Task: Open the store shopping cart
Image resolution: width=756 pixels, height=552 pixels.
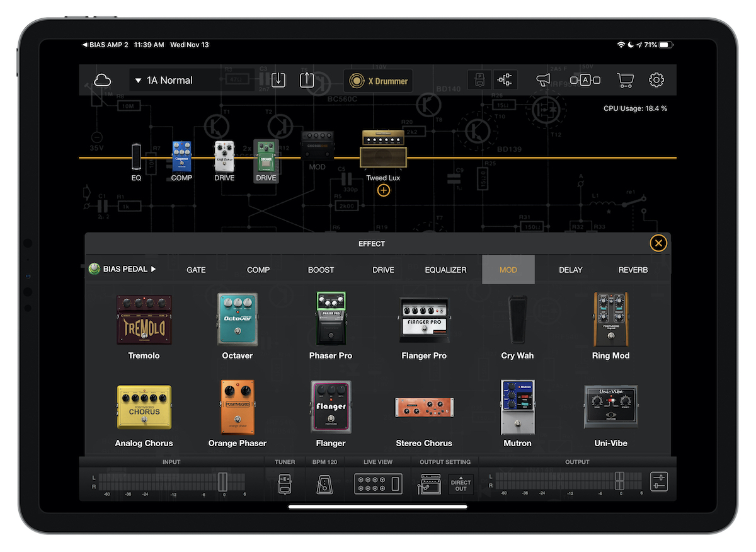Action: click(625, 80)
